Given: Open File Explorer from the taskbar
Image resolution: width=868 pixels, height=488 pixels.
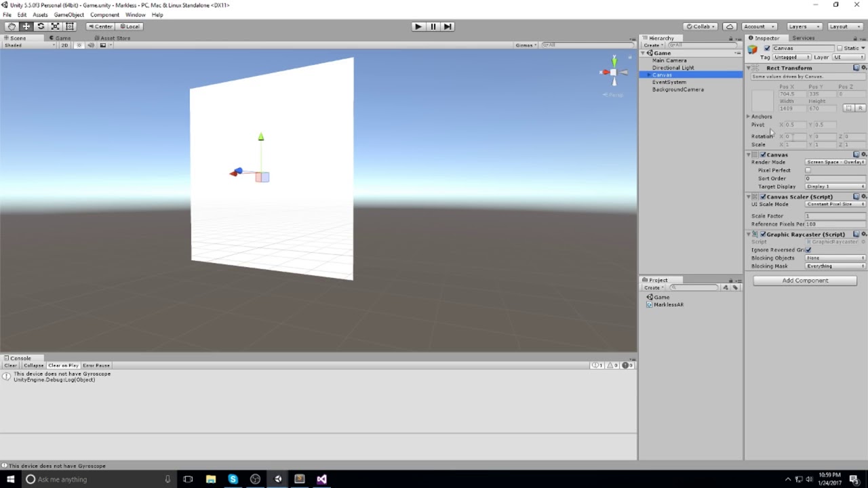Looking at the screenshot, I should click(211, 479).
